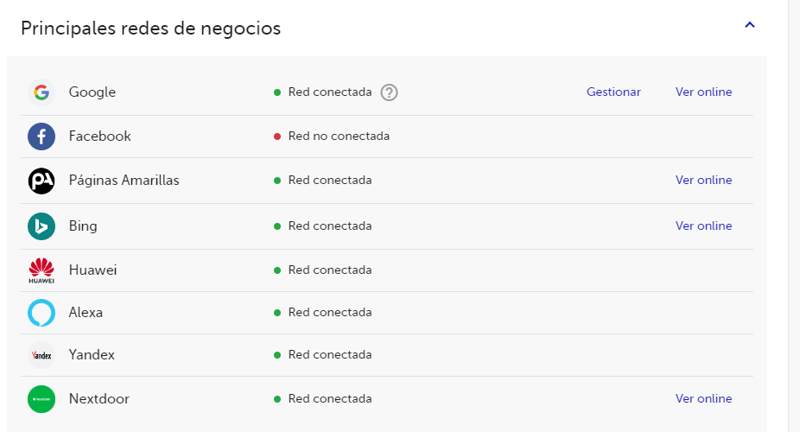Open Ver online for Nextdoor
This screenshot has height=432, width=800.
click(x=703, y=398)
